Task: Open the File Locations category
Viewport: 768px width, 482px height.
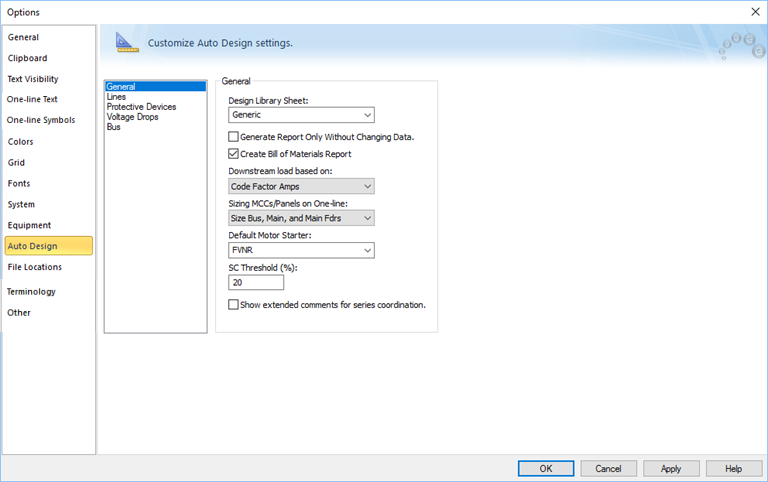Action: coord(34,267)
